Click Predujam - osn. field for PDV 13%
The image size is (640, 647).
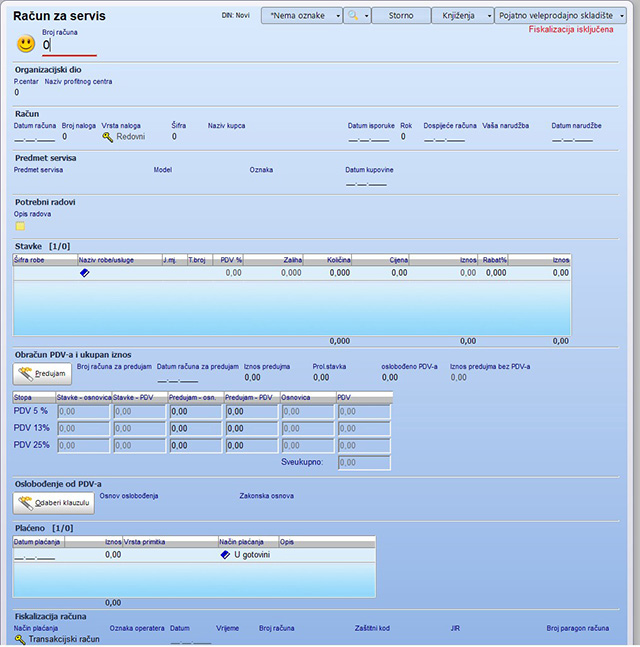point(196,429)
